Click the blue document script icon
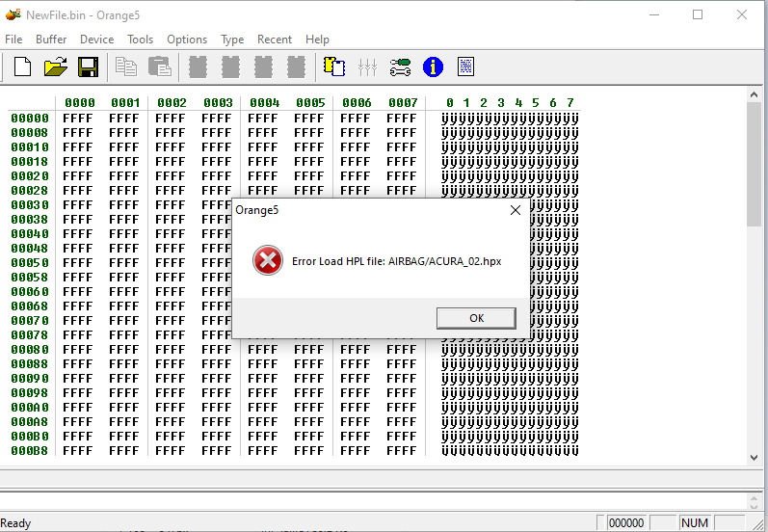768x532 pixels. point(465,66)
